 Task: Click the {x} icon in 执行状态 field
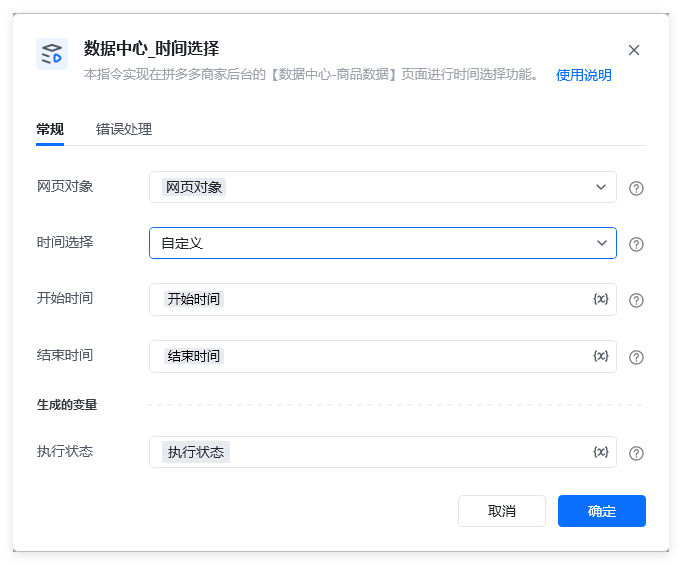601,452
